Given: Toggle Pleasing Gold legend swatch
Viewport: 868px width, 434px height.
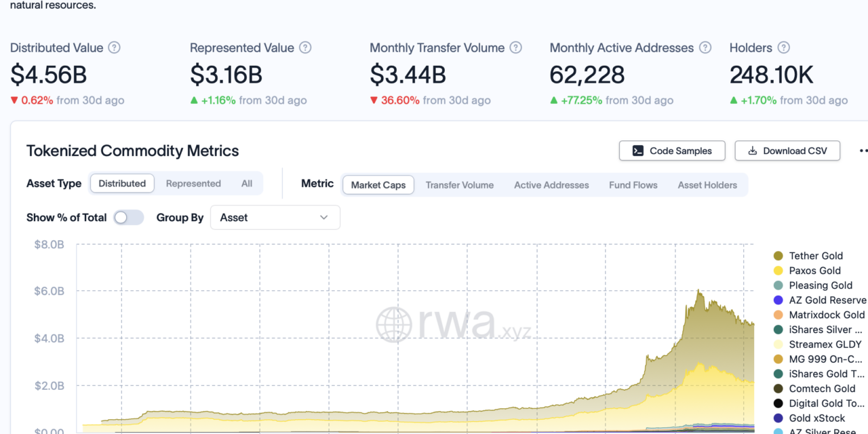Looking at the screenshot, I should point(778,285).
